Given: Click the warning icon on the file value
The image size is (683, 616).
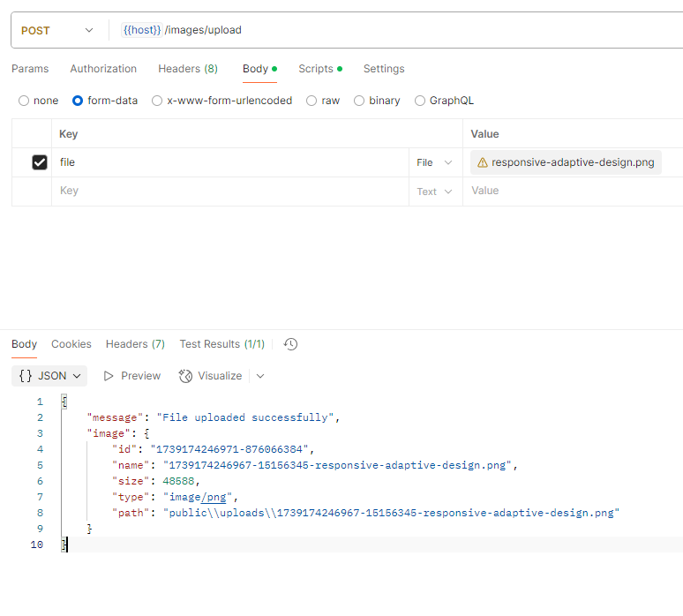Looking at the screenshot, I should tap(482, 162).
